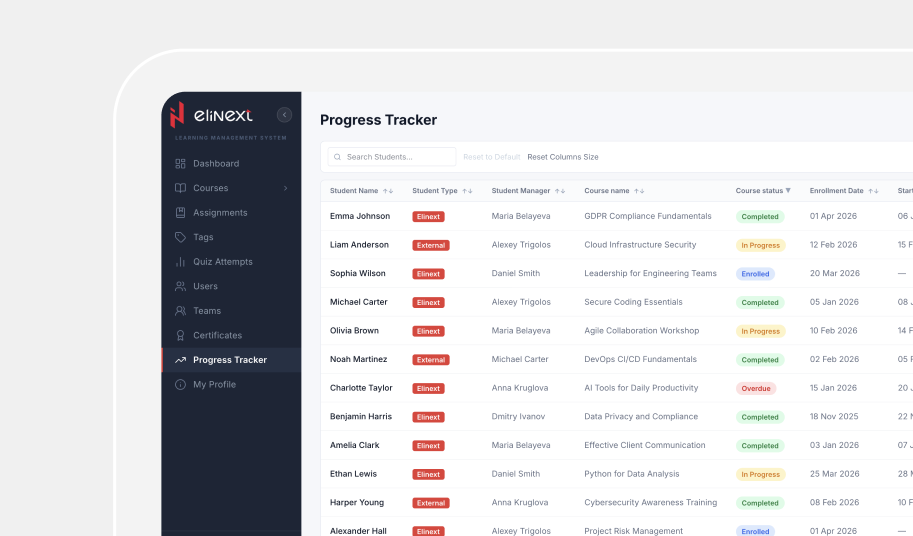The height and width of the screenshot is (536, 913).
Task: Click the Elinext logo
Action: click(211, 115)
